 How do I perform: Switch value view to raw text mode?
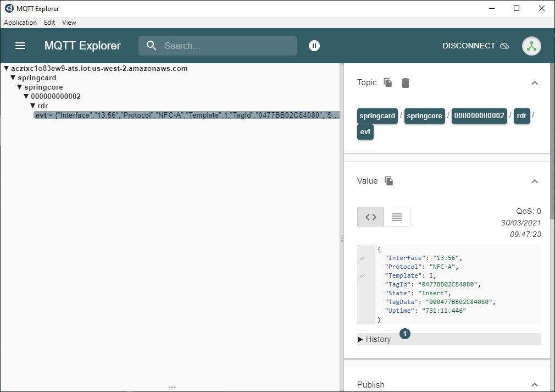397,217
